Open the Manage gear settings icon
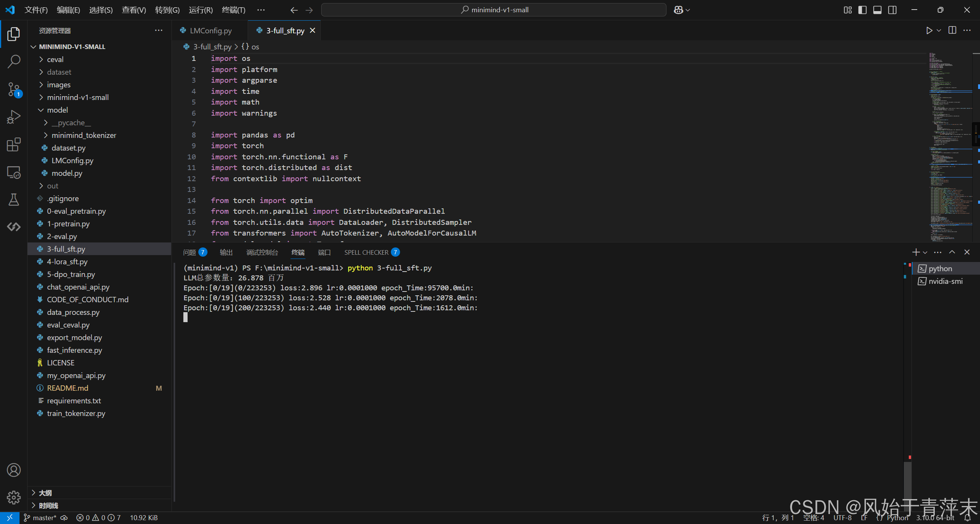This screenshot has height=524, width=980. tap(14, 497)
